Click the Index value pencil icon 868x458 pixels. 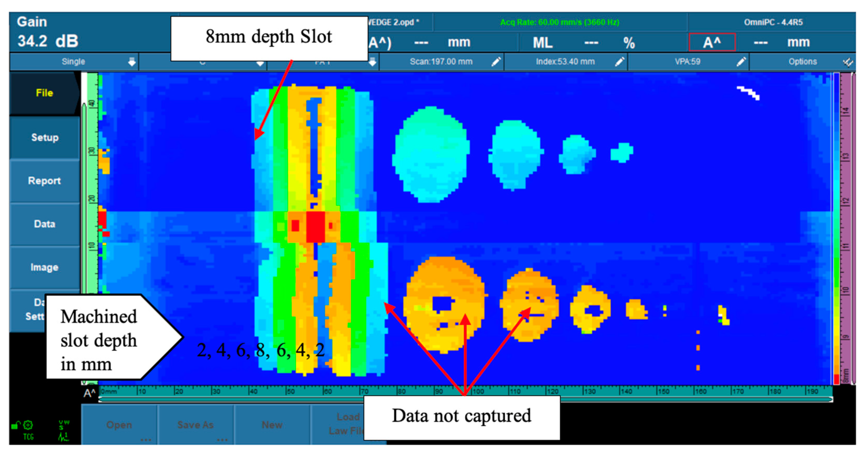[619, 62]
